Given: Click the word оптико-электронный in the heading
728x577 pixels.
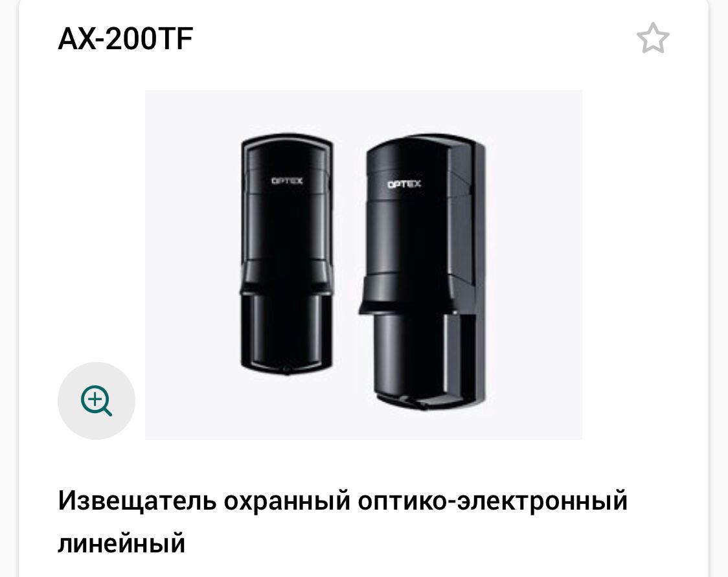Looking at the screenshot, I should [493, 501].
